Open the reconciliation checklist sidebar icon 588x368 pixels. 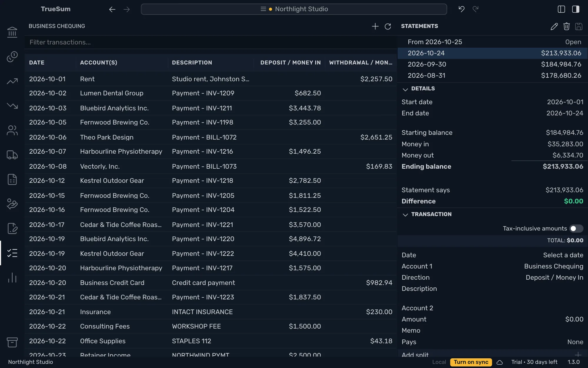point(12,253)
